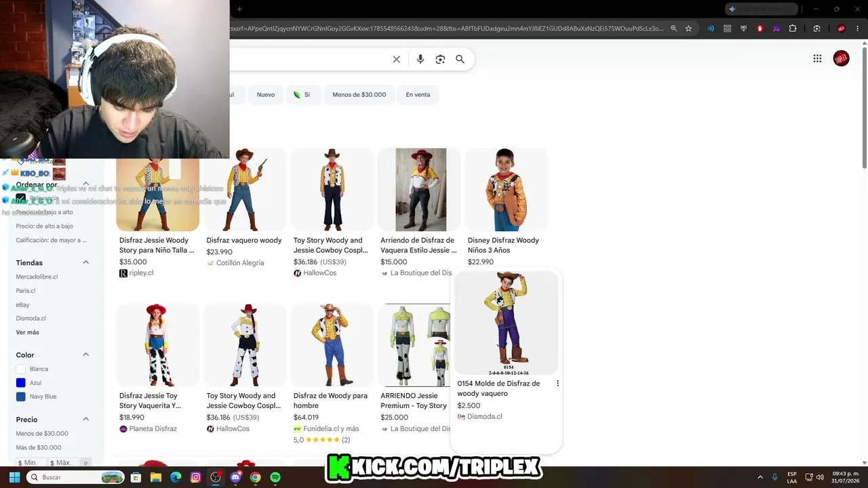
Task: Show hidden system tray icons
Action: (x=759, y=477)
